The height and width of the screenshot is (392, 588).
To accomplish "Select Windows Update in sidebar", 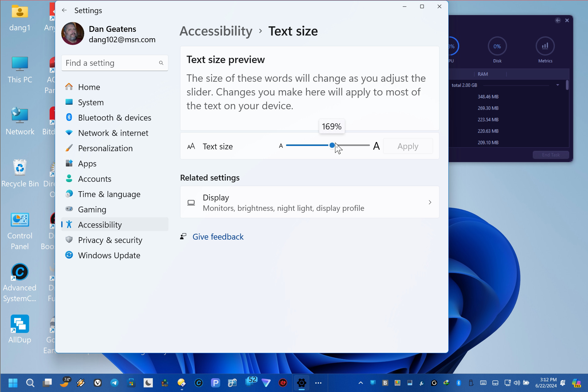I will [x=109, y=256].
